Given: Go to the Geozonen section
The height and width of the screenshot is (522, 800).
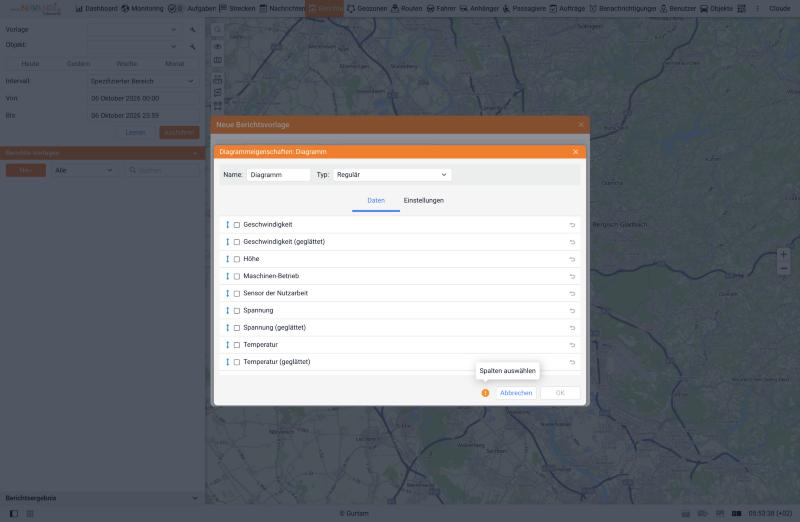Looking at the screenshot, I should [367, 9].
